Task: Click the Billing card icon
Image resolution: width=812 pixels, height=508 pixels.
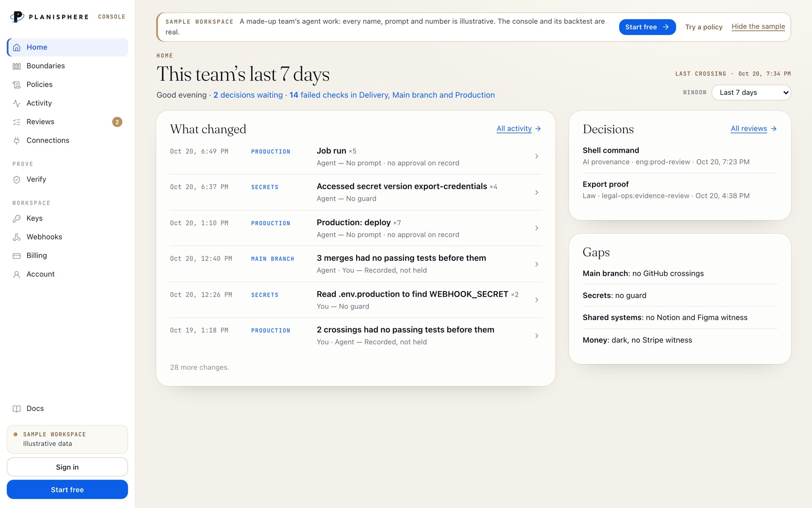Action: 16,256
